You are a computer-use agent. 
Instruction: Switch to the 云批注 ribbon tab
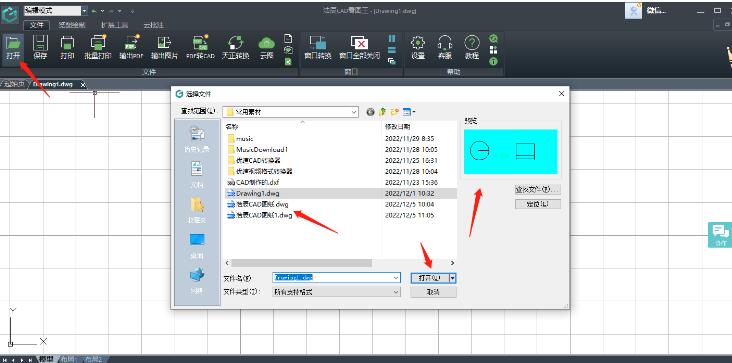tap(153, 25)
